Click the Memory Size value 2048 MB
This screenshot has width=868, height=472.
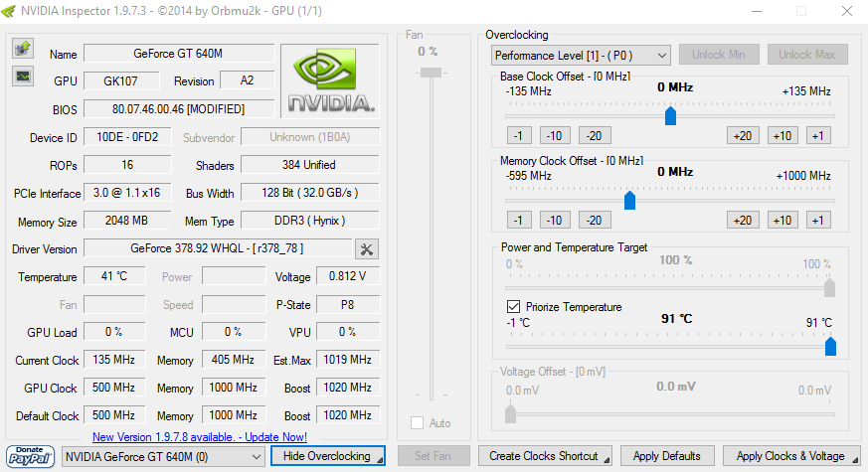(x=128, y=221)
